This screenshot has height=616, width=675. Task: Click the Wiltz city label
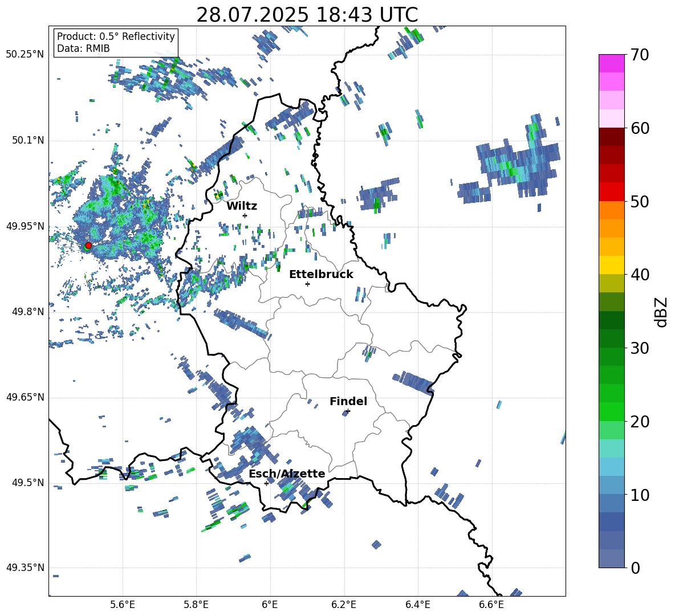point(242,206)
